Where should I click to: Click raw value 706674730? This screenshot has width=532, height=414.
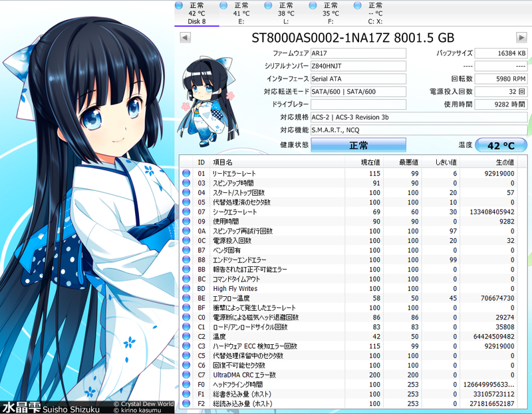pyautogui.click(x=497, y=298)
